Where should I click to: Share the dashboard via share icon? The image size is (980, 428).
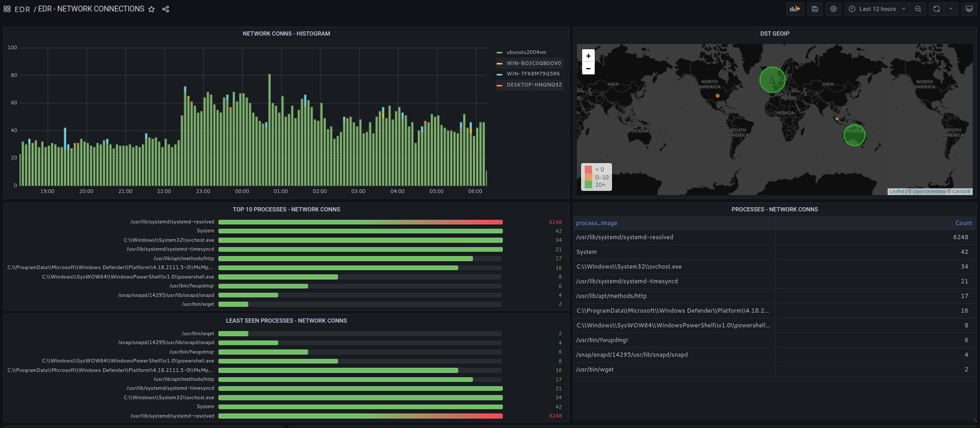coord(165,9)
